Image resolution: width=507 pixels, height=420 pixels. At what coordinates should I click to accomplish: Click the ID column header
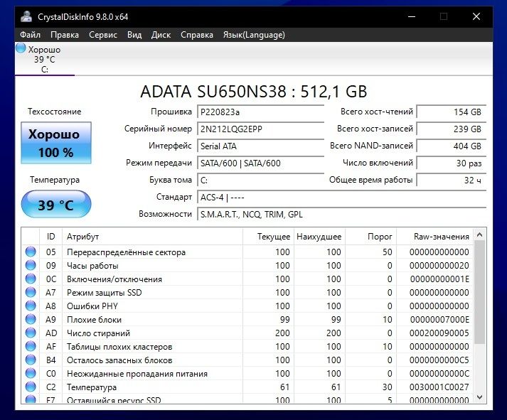[x=50, y=237]
